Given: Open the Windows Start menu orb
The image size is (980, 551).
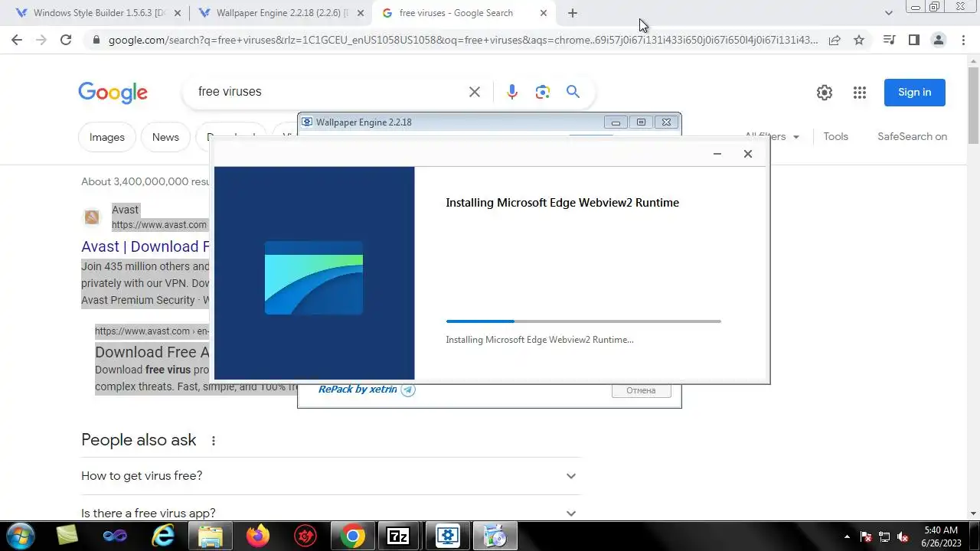Looking at the screenshot, I should pyautogui.click(x=19, y=536).
